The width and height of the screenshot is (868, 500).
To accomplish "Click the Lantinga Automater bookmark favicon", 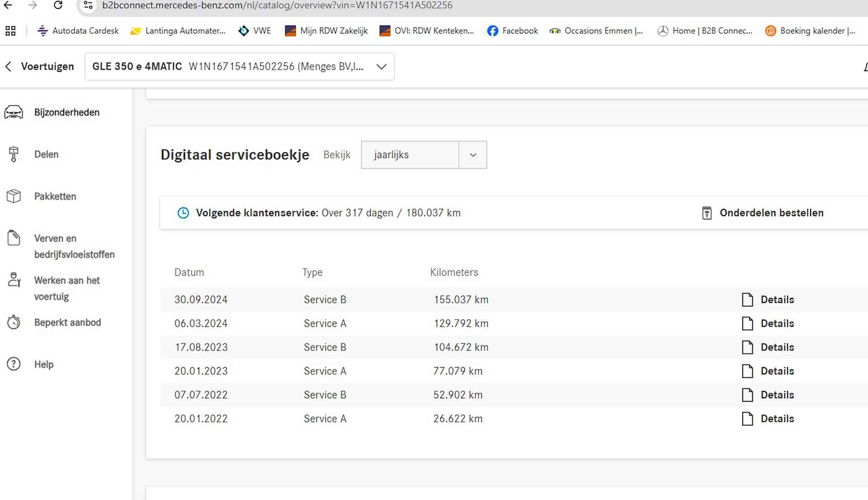I will tap(136, 31).
